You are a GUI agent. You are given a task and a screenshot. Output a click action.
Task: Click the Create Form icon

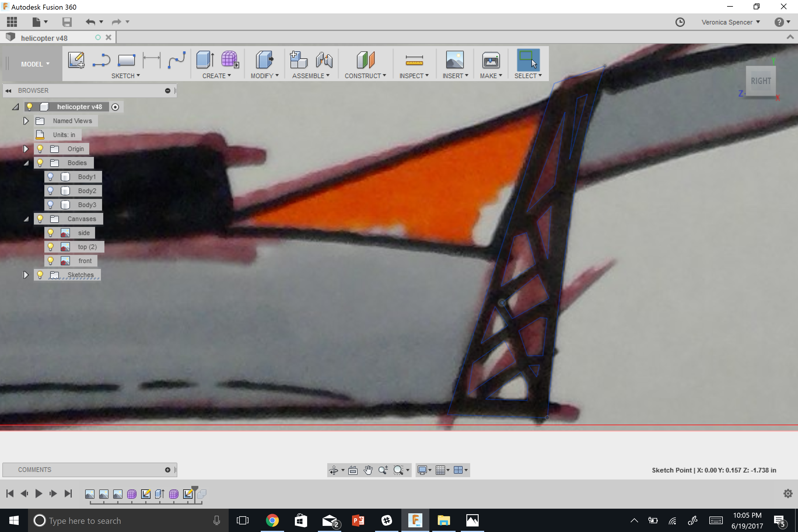(230, 60)
